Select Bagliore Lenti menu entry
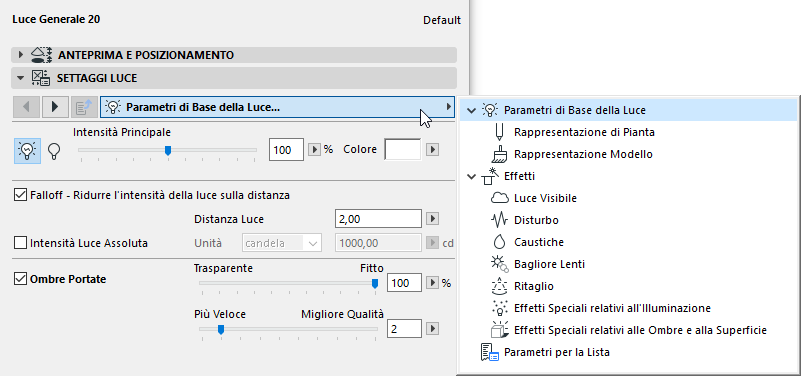Viewport: 801px width, 376px height. (550, 264)
